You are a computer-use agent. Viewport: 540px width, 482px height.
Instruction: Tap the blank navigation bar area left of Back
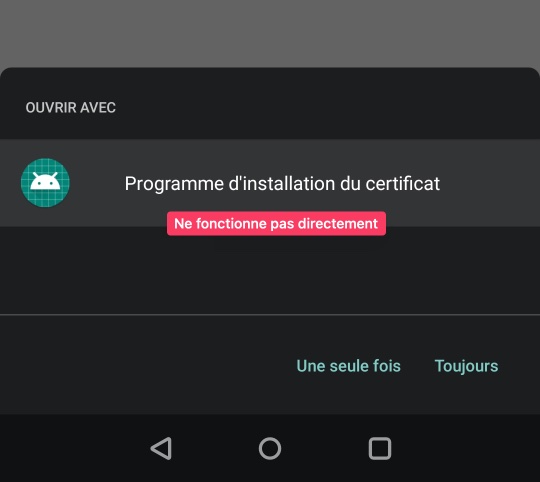click(69, 448)
